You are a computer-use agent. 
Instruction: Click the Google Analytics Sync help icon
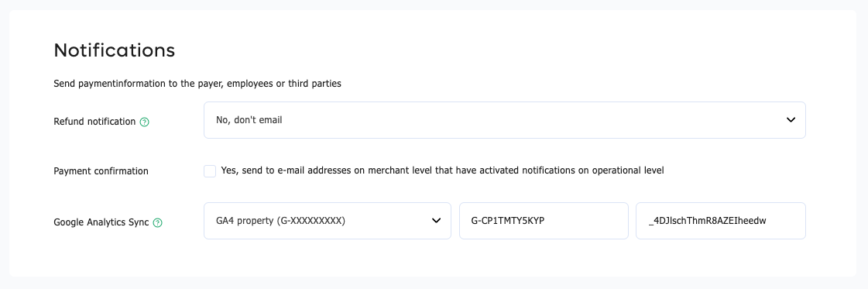[157, 222]
